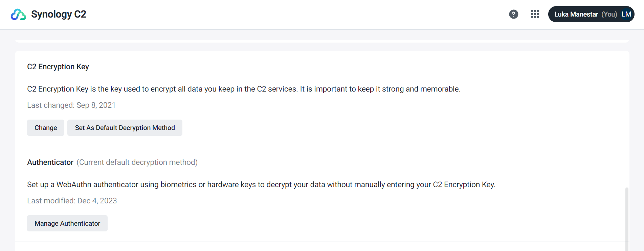Click the WebAuthn authenticator description sentence
This screenshot has width=644, height=251.
pos(261,184)
